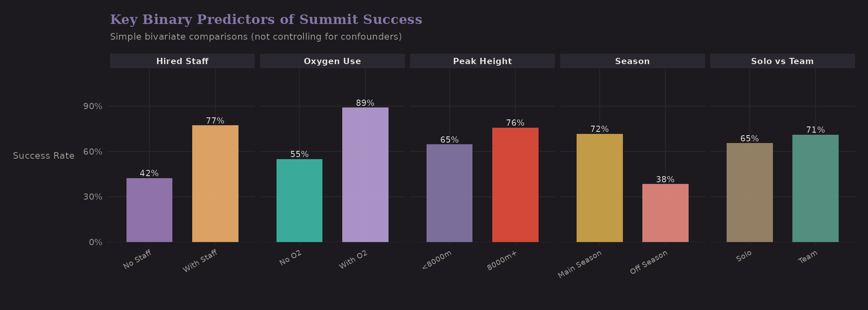
Task: Select the Season facet header
Action: point(632,61)
